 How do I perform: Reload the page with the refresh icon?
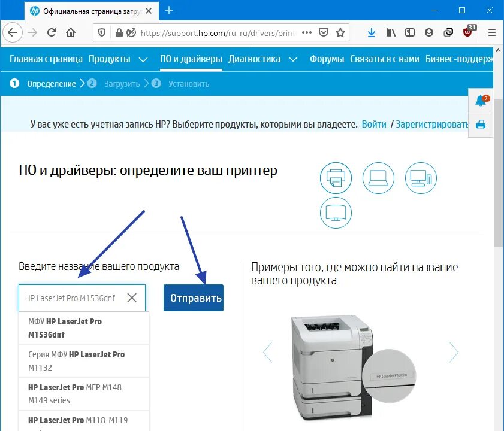[52, 32]
